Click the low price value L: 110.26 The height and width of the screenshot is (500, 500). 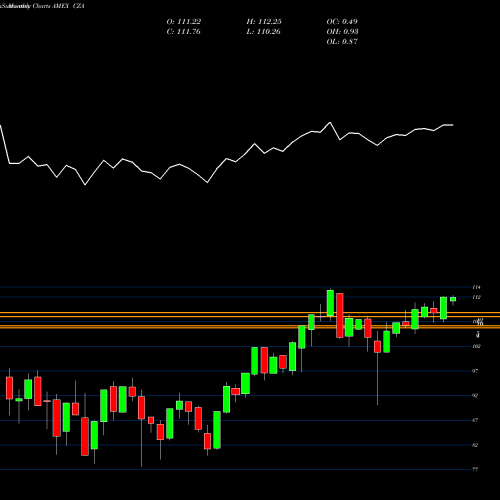point(263,32)
